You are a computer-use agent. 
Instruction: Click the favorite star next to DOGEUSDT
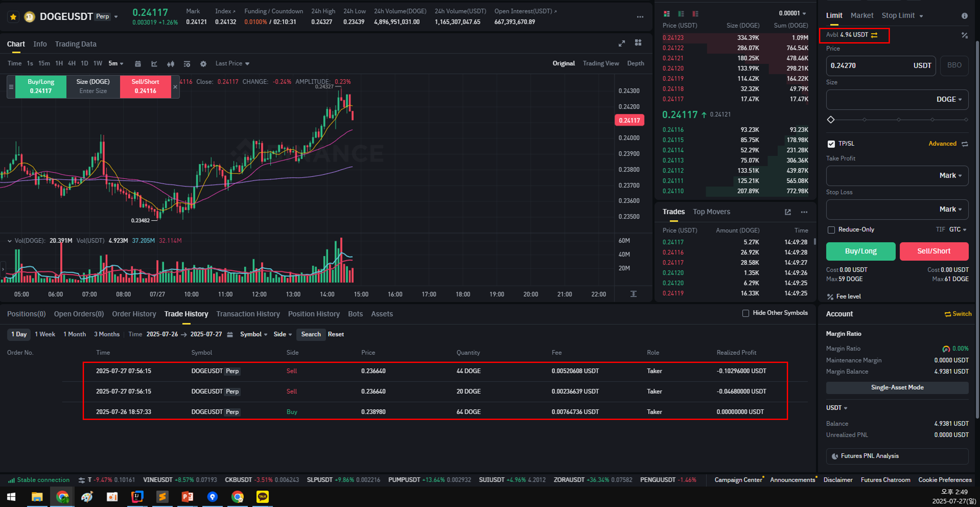click(13, 17)
